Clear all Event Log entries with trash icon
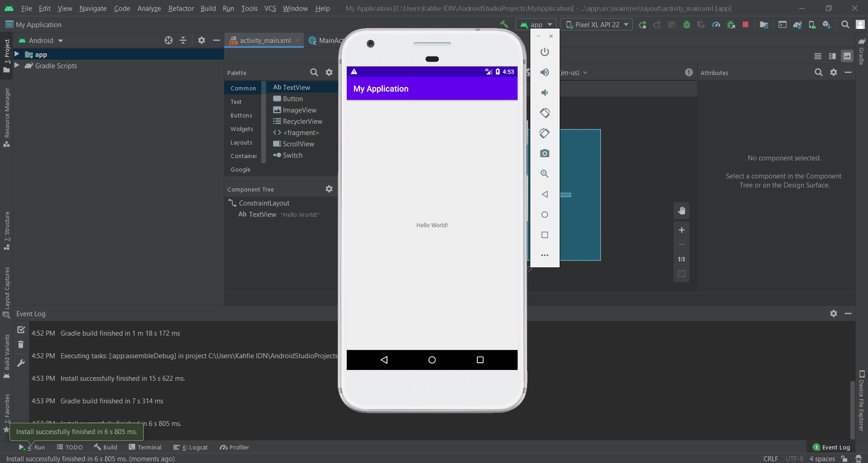This screenshot has width=868, height=463. pos(21,345)
